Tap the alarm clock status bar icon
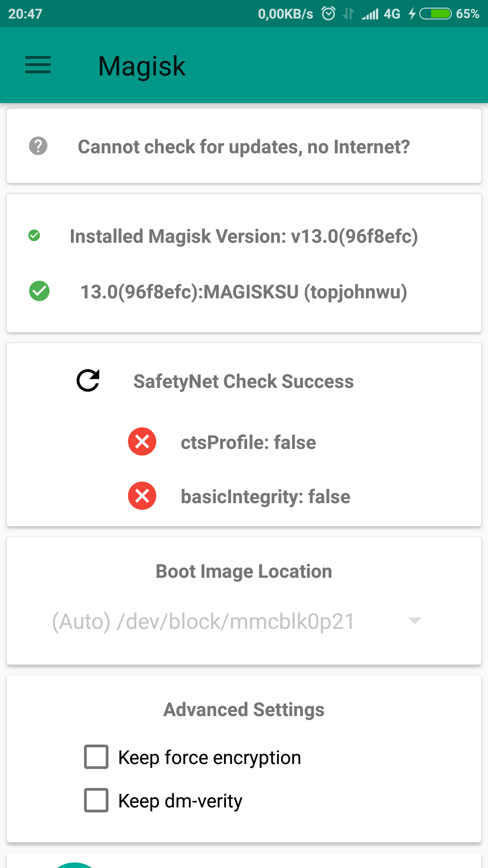Image resolution: width=488 pixels, height=868 pixels. coord(328,14)
